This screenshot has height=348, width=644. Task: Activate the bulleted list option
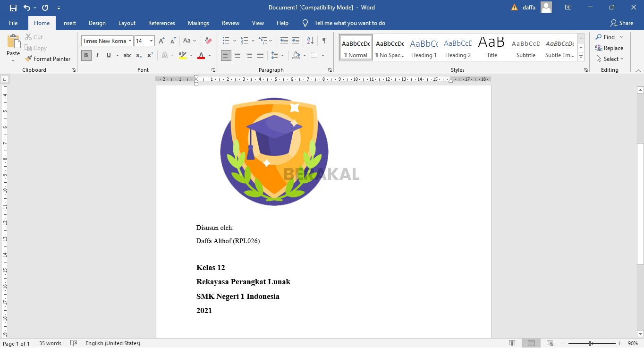(226, 41)
